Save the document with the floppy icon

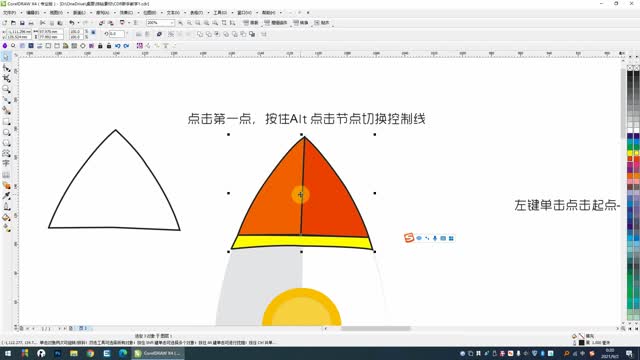pyautogui.click(x=22, y=23)
